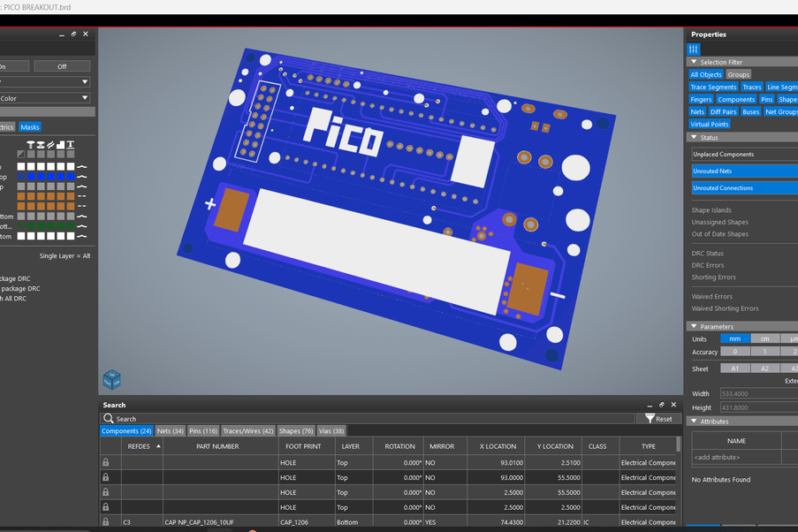Select accuracy 1

[x=764, y=352]
